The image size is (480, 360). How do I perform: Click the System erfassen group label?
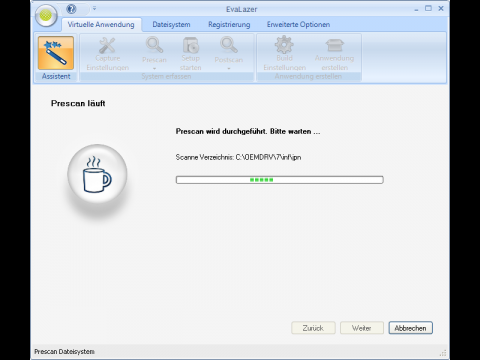[166, 76]
